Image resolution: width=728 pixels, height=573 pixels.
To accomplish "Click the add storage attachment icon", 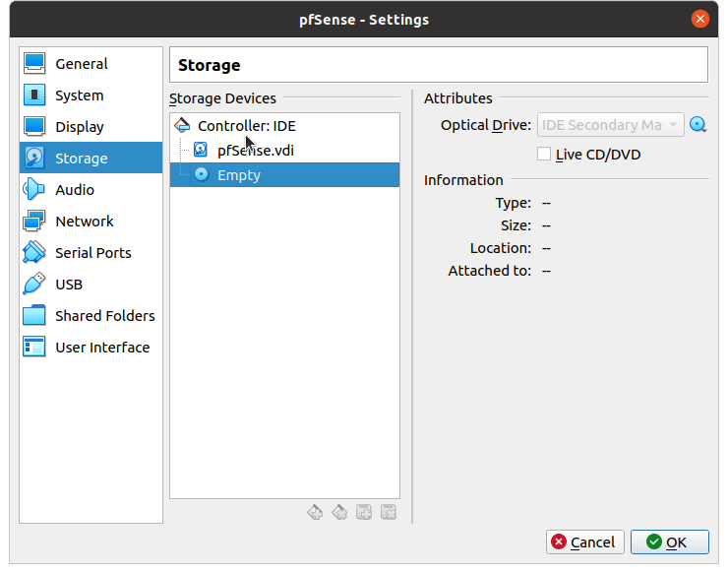I will coord(364,512).
